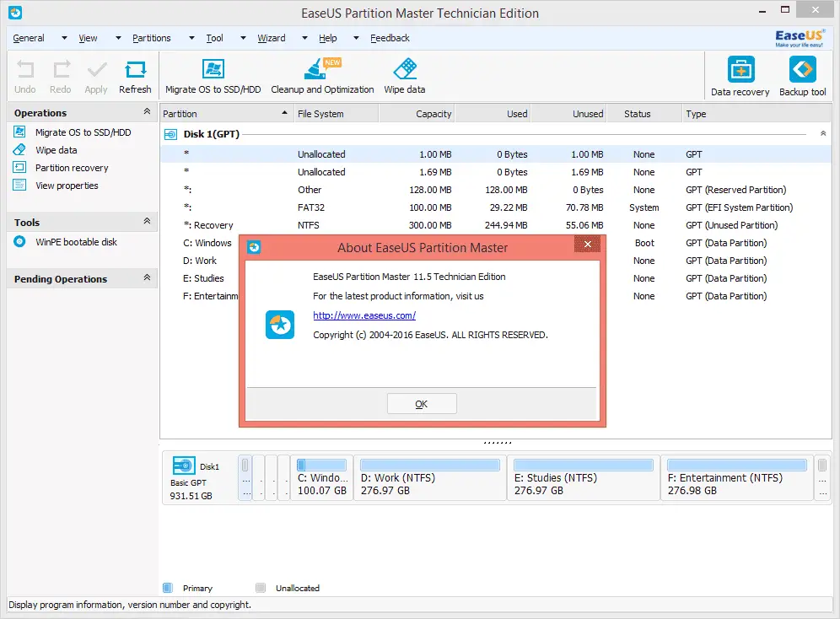Open Help menu dropdown arrow
This screenshot has width=840, height=619.
[356, 38]
